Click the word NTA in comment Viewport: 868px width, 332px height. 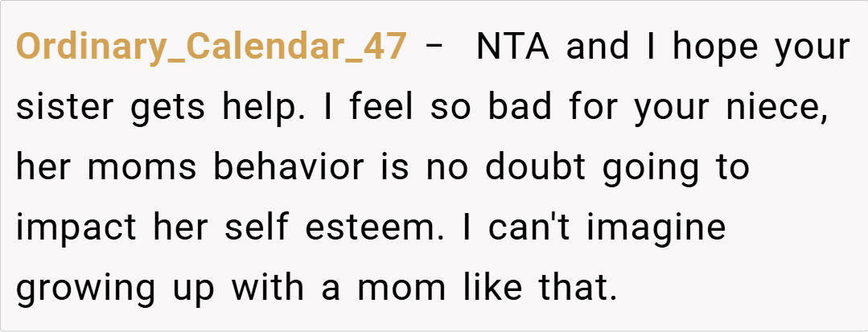(513, 48)
